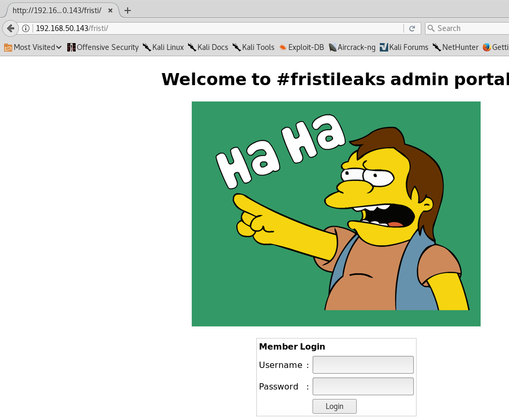Click the Firefox Getting Started bookmark icon
This screenshot has height=420, width=509.
point(486,47)
